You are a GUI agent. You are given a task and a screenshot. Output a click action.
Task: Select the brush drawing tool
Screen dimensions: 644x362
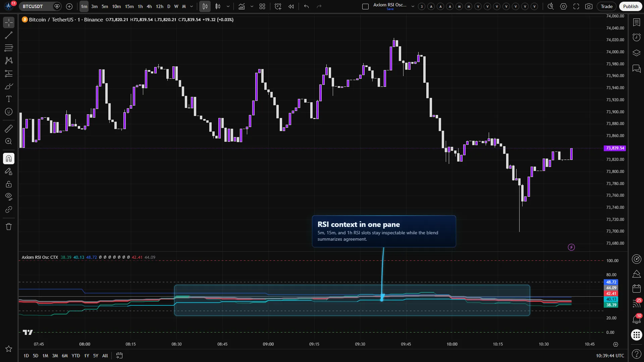(9, 86)
